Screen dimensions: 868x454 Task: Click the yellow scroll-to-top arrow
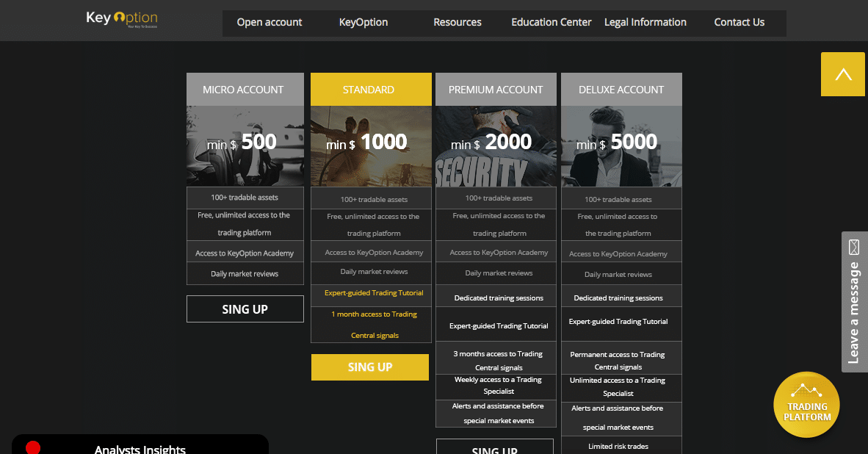(842, 74)
